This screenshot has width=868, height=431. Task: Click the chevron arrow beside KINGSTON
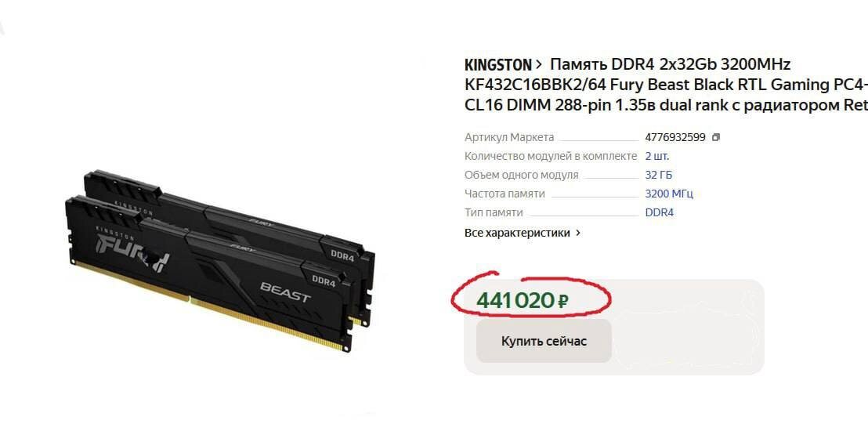click(x=539, y=65)
